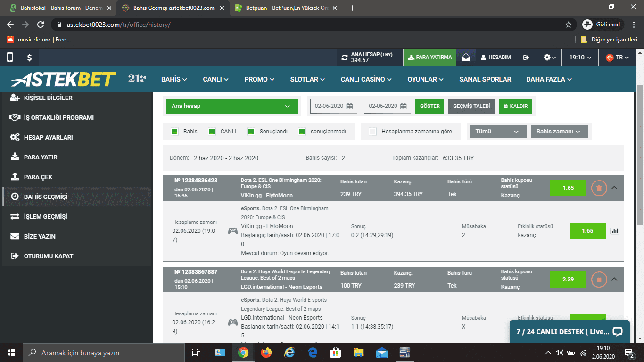Open Chrome from the taskbar

(x=243, y=353)
